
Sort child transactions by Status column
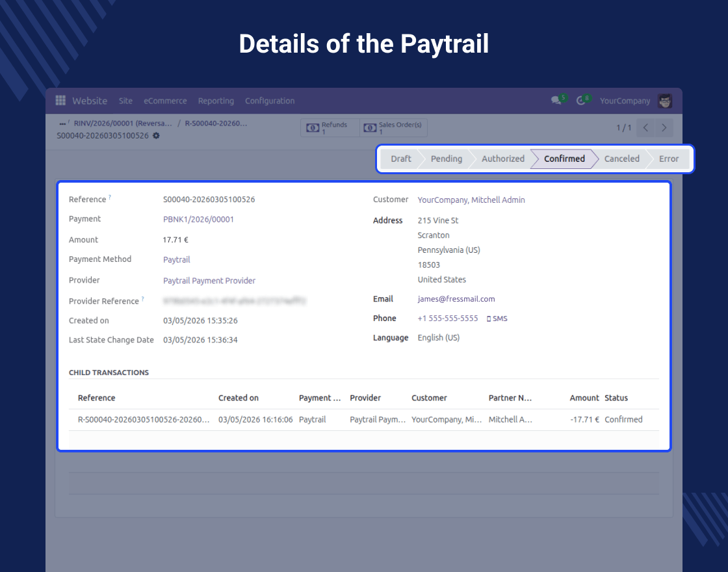[x=616, y=398]
